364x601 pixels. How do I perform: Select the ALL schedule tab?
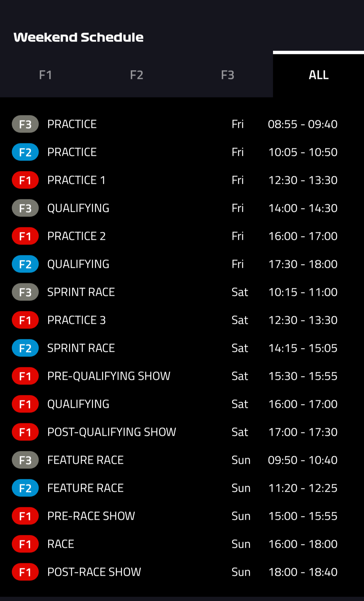point(318,75)
